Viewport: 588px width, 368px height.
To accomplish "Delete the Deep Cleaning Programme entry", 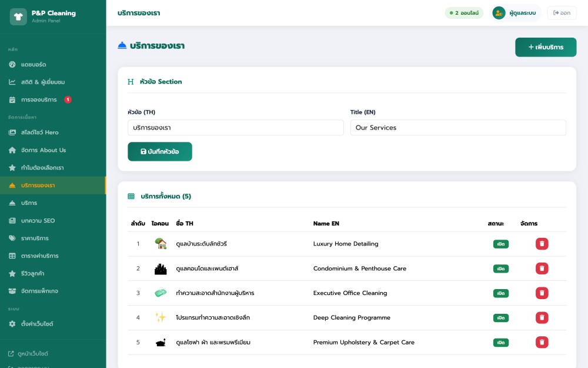I will click(x=542, y=318).
